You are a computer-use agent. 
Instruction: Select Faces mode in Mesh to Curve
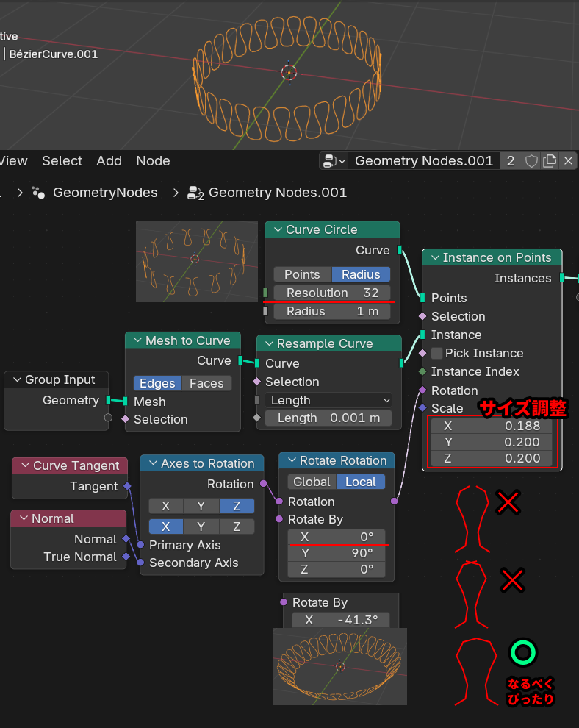[206, 383]
